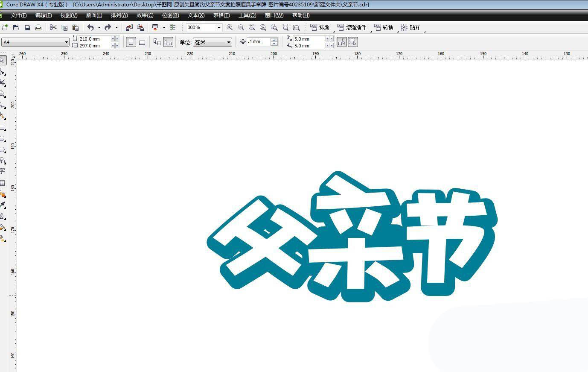Expand the A4 paper size dropdown

click(66, 42)
